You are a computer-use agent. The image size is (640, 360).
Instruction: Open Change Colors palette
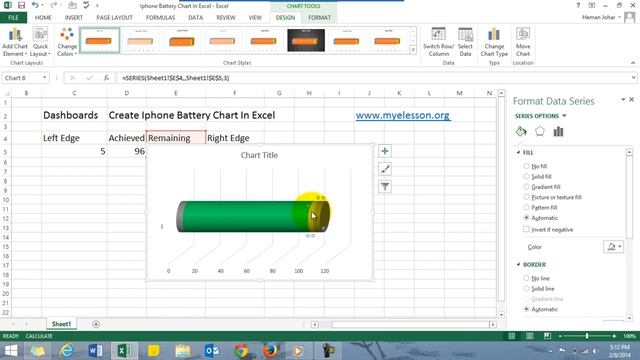(x=67, y=42)
